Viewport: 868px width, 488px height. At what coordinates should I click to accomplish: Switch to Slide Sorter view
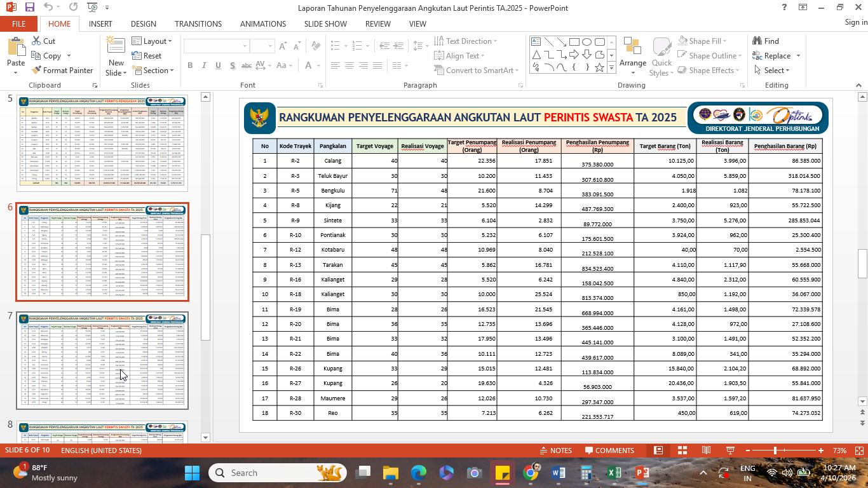point(682,451)
